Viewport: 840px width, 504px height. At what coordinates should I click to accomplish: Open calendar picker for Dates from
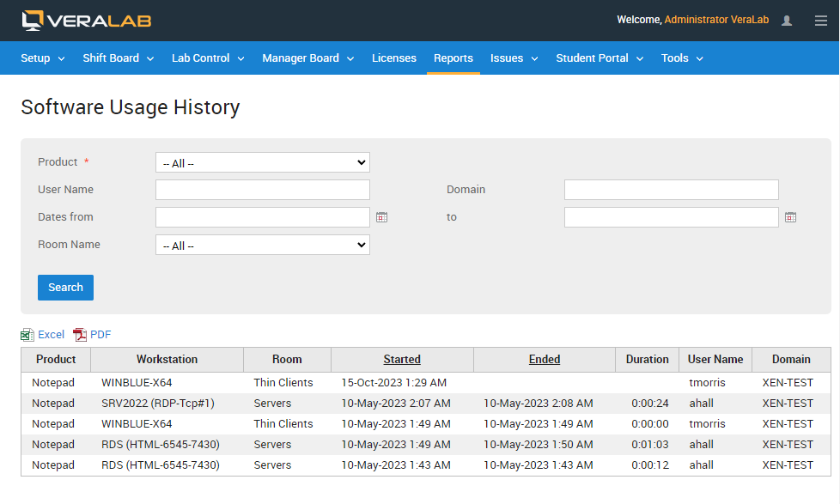click(381, 217)
